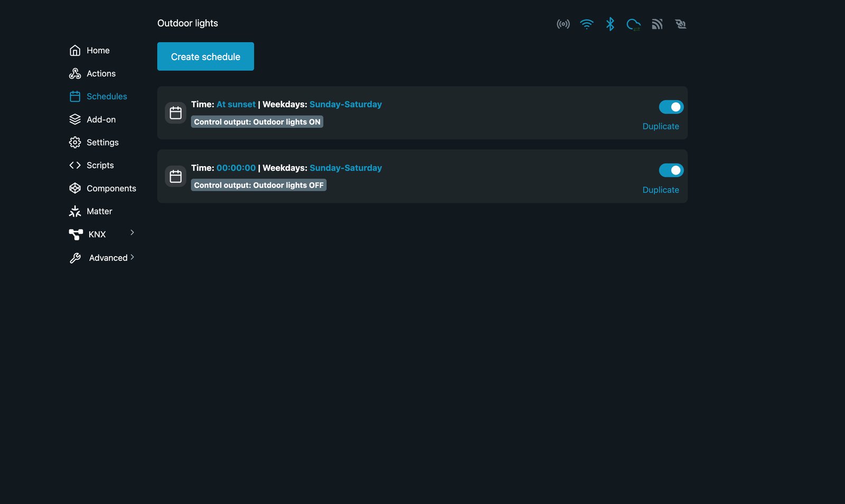The height and width of the screenshot is (504, 845).
Task: Open the Scripts section
Action: [x=91, y=165]
